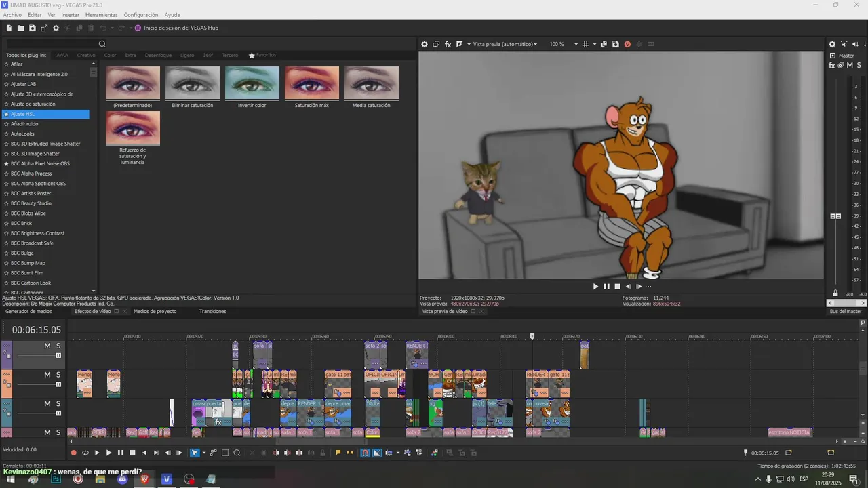Toggle loop playback in transport bar

pyautogui.click(x=85, y=453)
